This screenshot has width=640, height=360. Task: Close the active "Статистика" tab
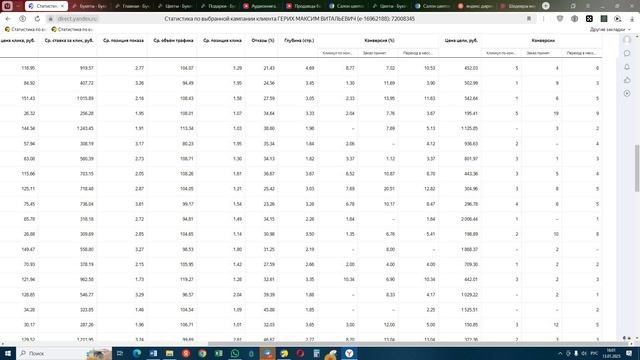point(62,6)
